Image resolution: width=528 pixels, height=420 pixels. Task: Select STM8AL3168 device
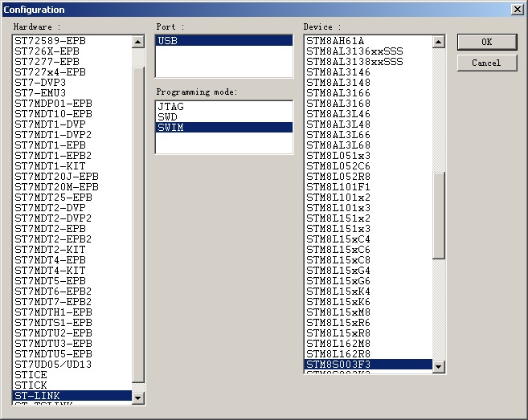[x=368, y=104]
